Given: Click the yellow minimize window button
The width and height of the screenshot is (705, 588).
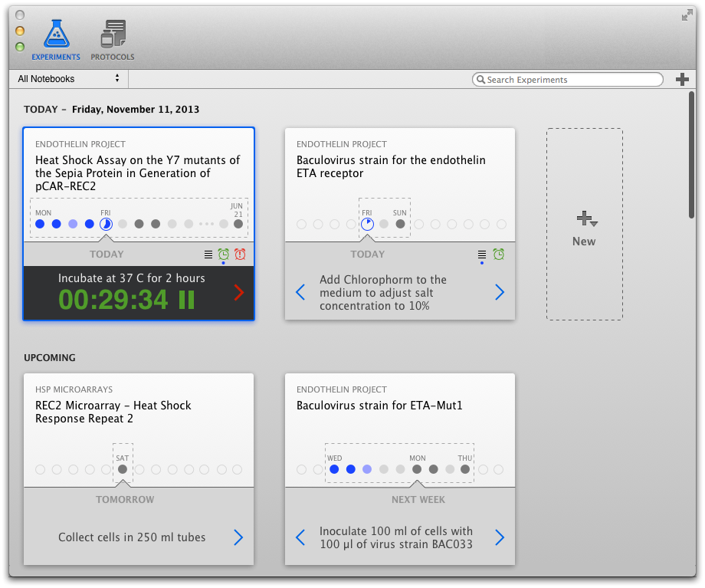Looking at the screenshot, I should coord(20,31).
